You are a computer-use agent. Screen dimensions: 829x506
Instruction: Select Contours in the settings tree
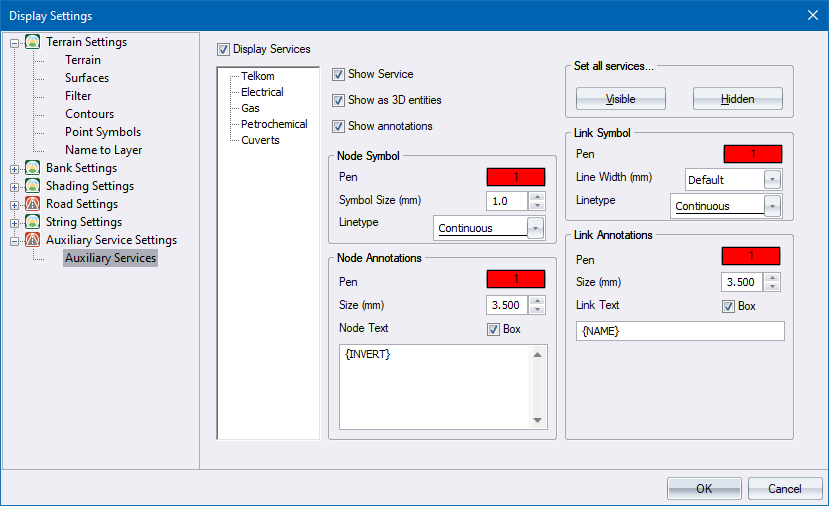coord(89,114)
